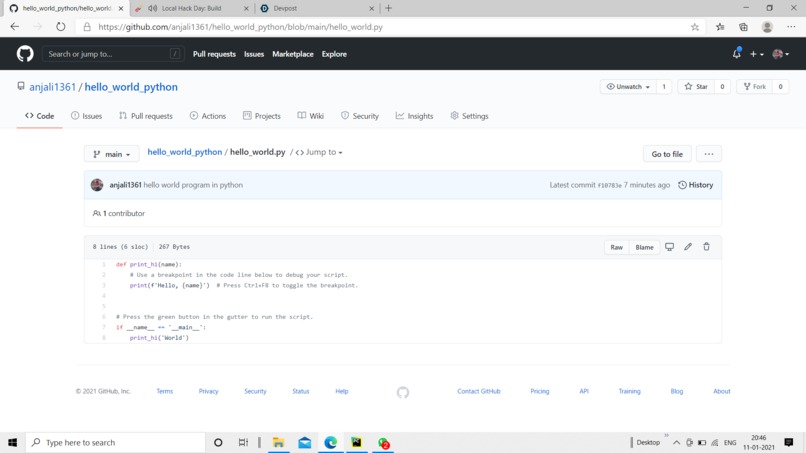Show hidden system tray icons
806x453 pixels.
pyautogui.click(x=676, y=442)
